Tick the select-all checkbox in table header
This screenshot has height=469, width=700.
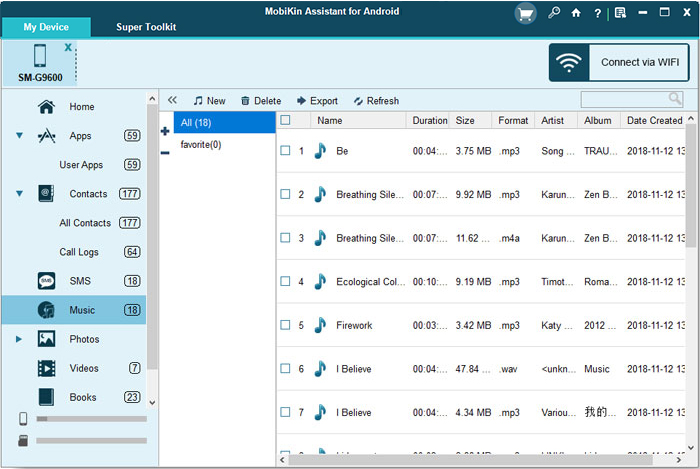click(285, 120)
